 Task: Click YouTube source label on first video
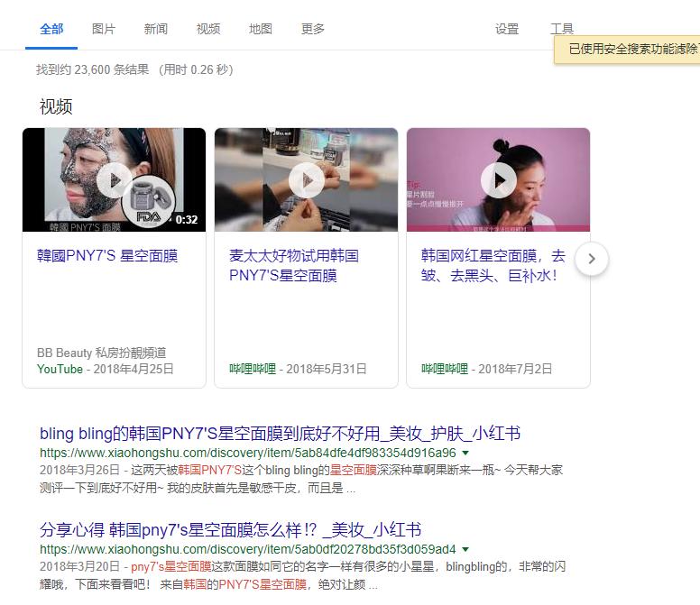point(60,369)
